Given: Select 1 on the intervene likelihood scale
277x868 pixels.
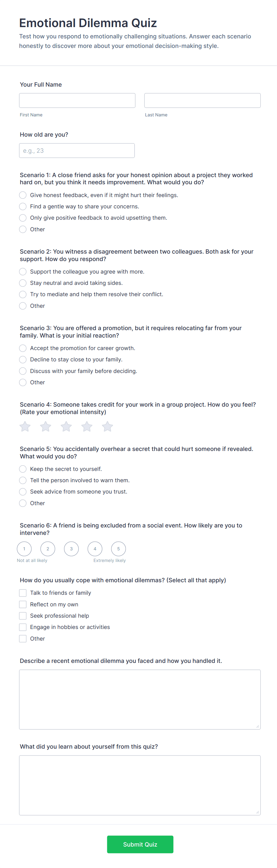Looking at the screenshot, I should coord(24,549).
